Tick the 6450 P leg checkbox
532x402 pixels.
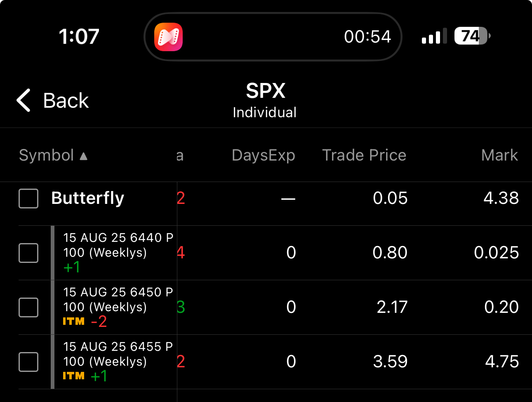click(28, 307)
